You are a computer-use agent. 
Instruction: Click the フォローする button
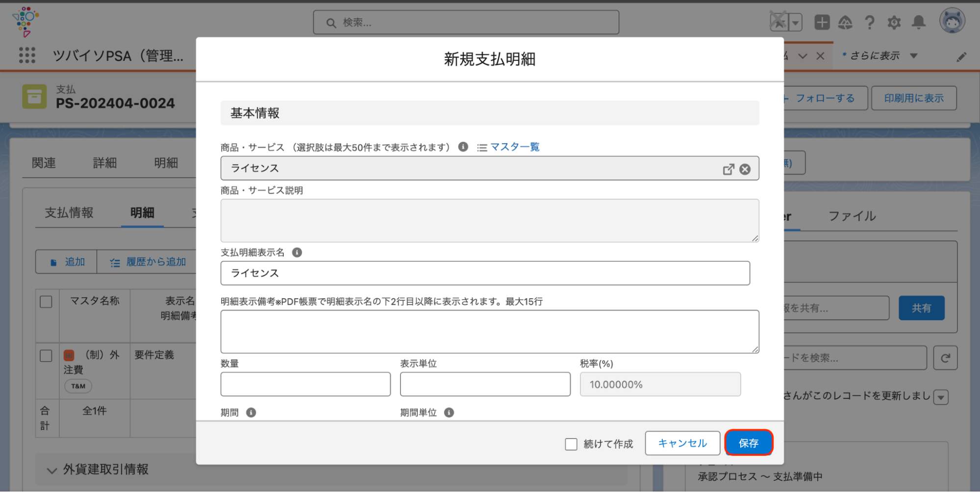(x=825, y=98)
